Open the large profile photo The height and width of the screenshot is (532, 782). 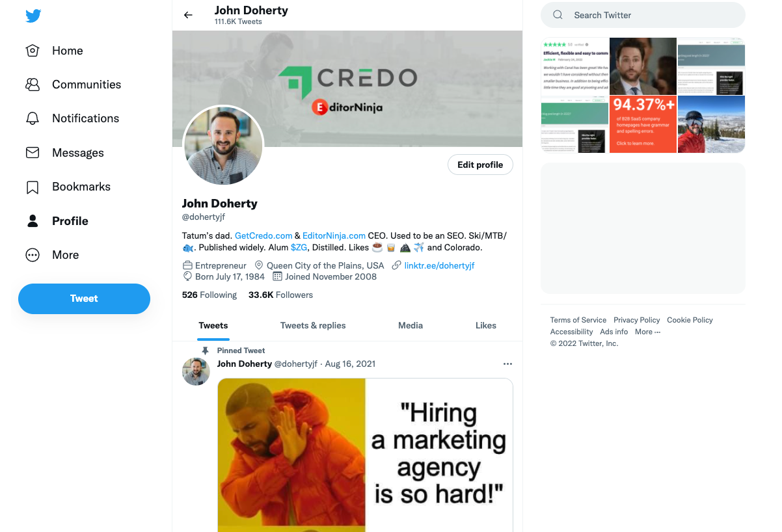224,145
